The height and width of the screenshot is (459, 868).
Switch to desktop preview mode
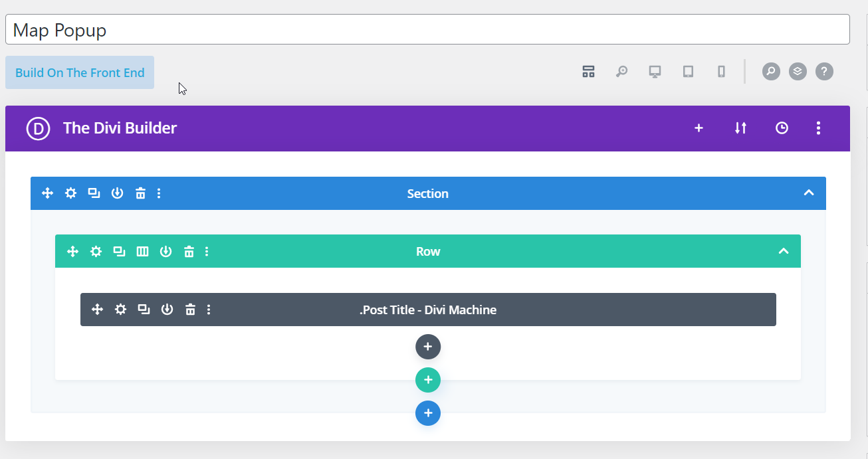pyautogui.click(x=655, y=71)
